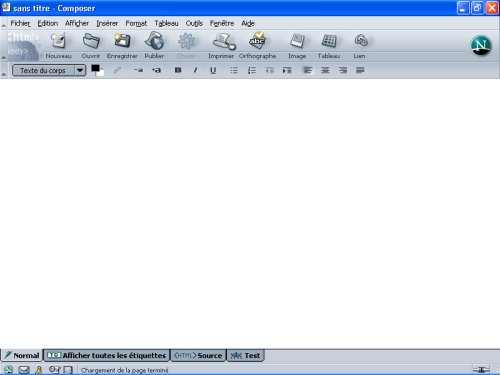Open the Aide menu
The height and width of the screenshot is (375, 500).
248,23
